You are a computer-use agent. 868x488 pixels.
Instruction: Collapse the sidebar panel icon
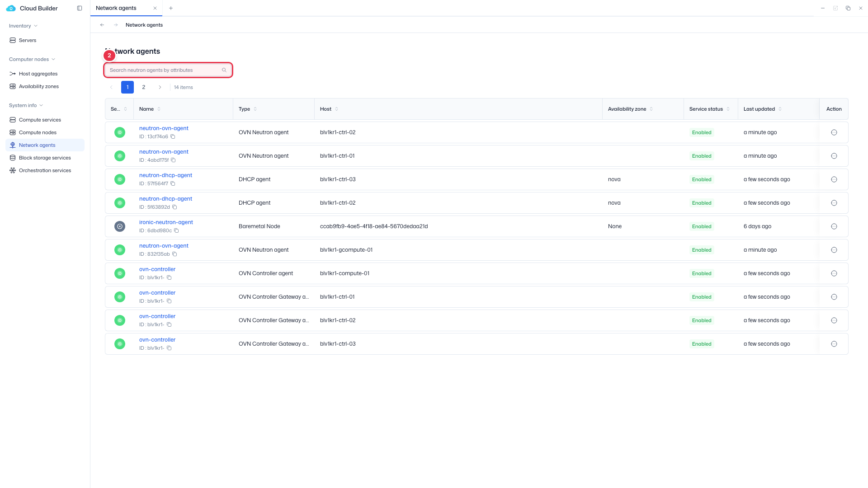pyautogui.click(x=80, y=8)
